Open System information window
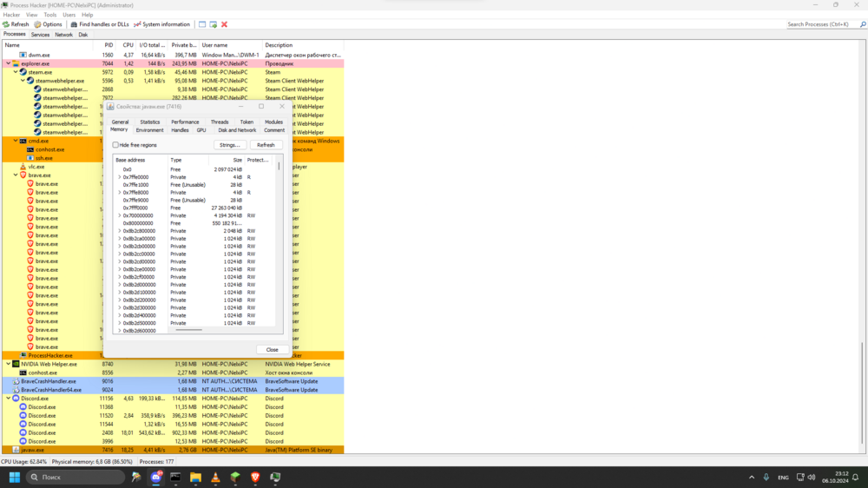The width and height of the screenshot is (868, 488). (x=161, y=24)
